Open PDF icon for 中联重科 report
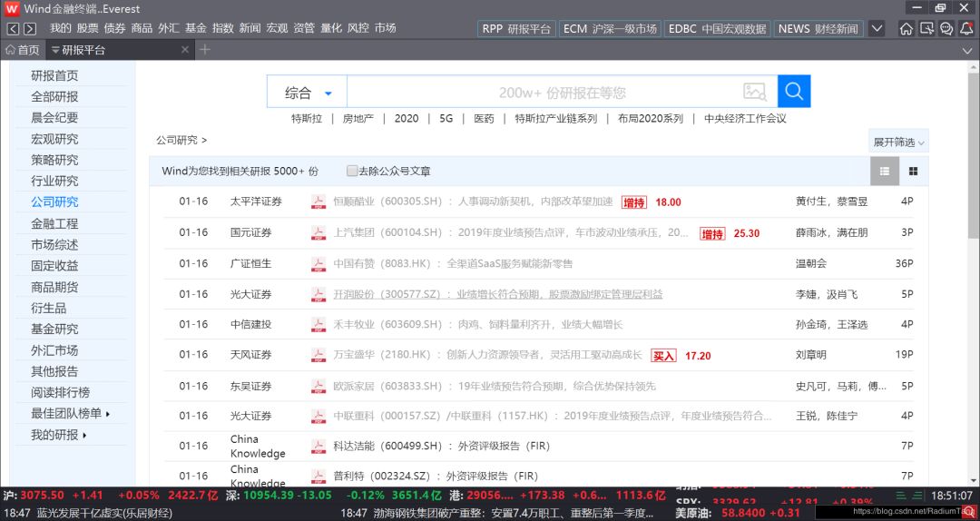Screen dimensions: 980x521 pos(318,416)
